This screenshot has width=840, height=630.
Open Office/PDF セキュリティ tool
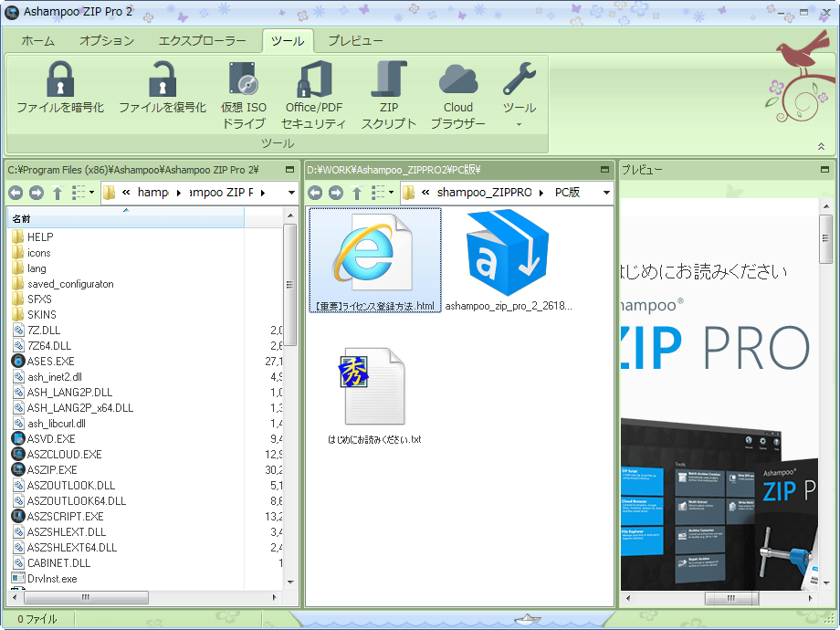pos(313,95)
